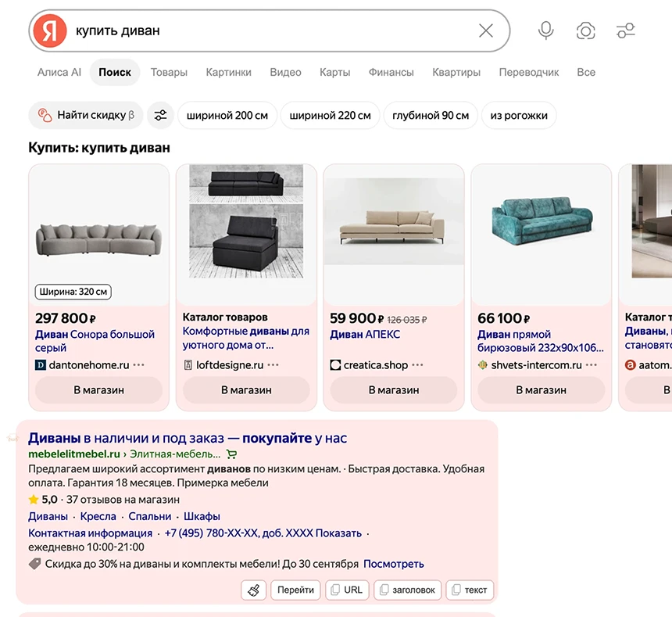Click the mebelelitmebel.ru green URL
This screenshot has width=672, height=617.
pyautogui.click(x=74, y=454)
